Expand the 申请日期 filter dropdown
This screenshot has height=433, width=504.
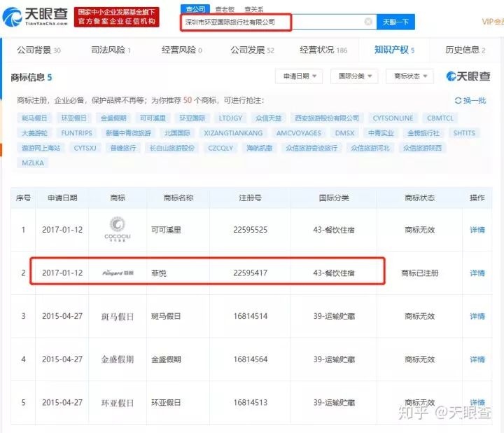[299, 76]
